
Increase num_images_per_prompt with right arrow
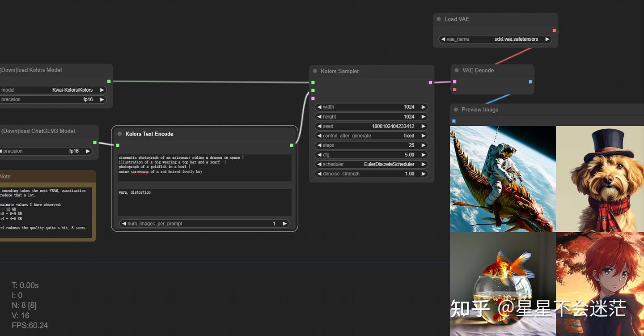pyautogui.click(x=284, y=224)
